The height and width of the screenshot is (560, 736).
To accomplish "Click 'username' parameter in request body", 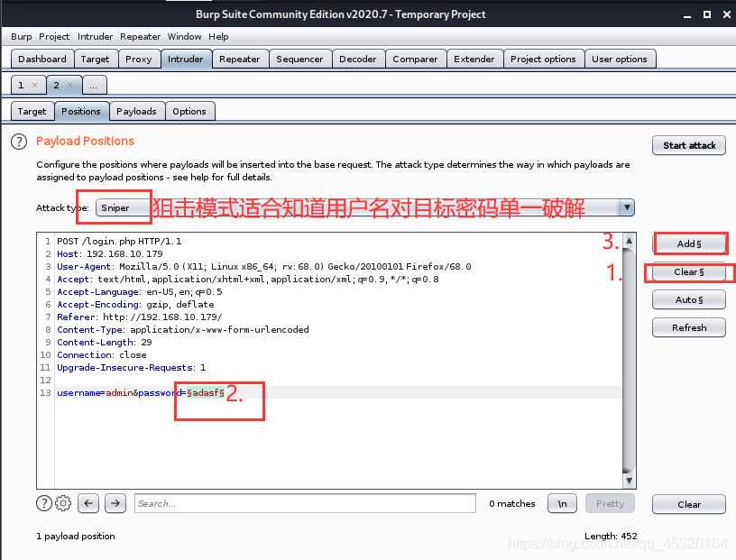I will [78, 392].
